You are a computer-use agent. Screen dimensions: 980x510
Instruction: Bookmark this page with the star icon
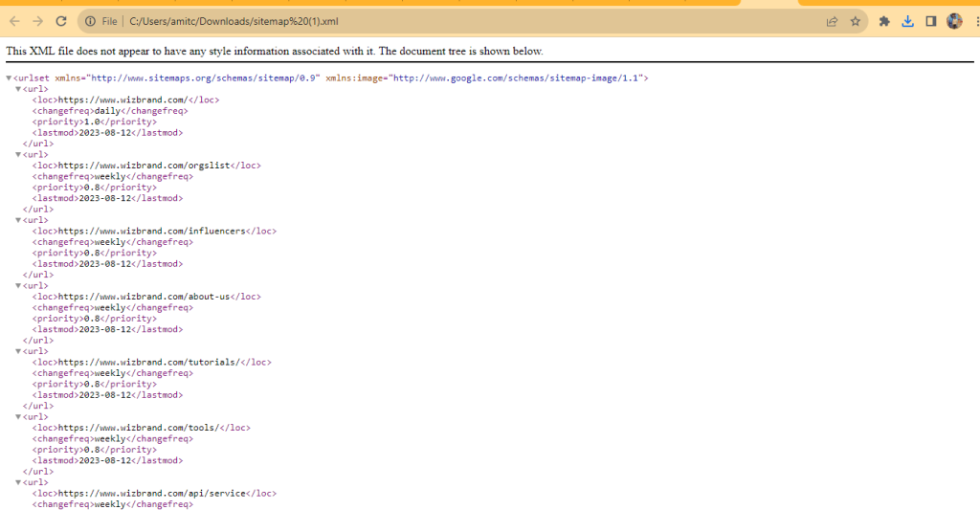(856, 21)
